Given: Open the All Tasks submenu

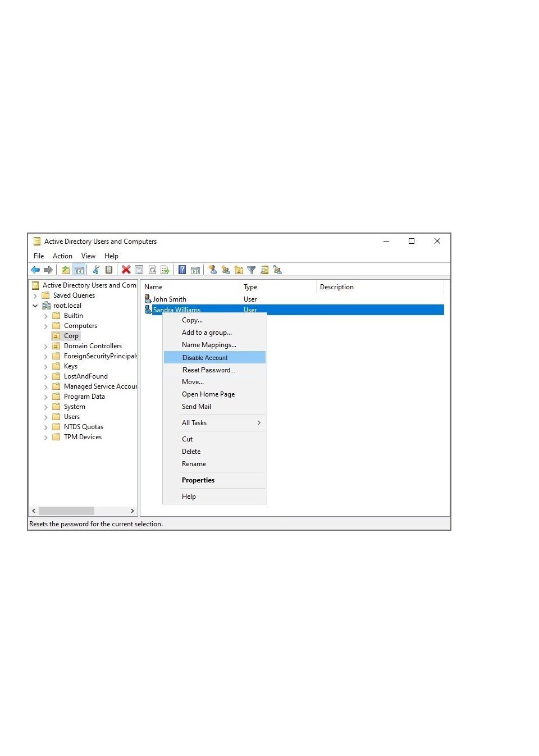Looking at the screenshot, I should 214,423.
